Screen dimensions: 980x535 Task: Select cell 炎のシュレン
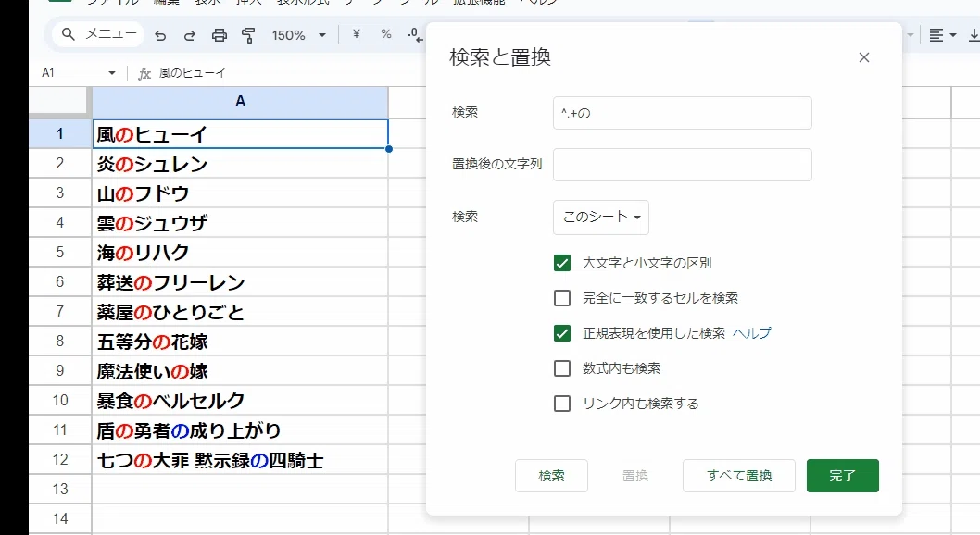tap(240, 164)
